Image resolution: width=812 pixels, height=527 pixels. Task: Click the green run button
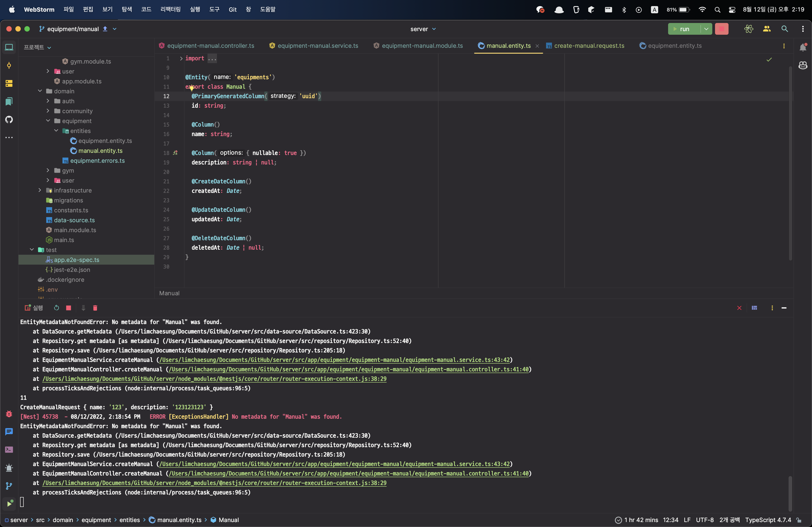click(684, 29)
